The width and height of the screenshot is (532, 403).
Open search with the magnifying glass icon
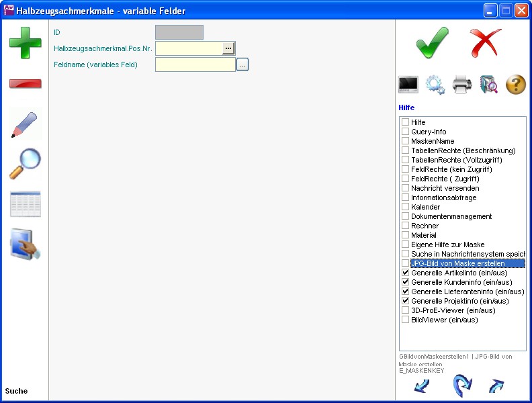25,164
